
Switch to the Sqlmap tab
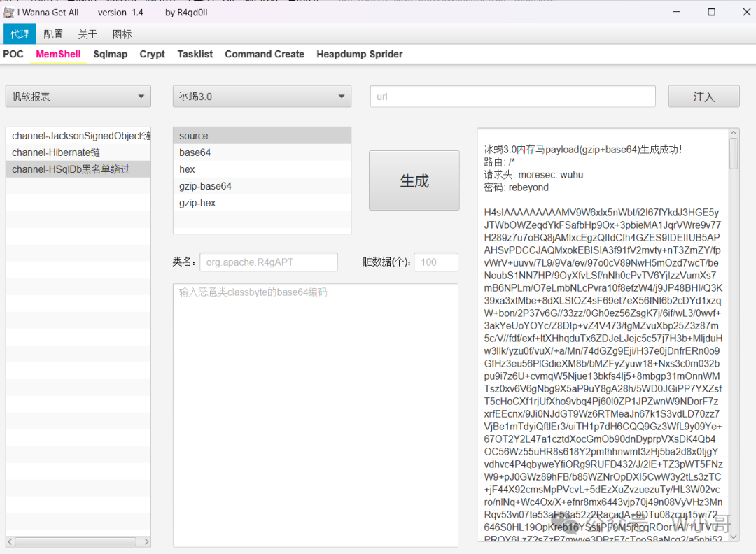111,54
